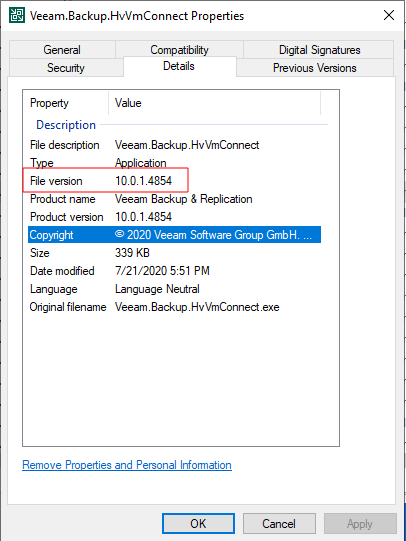The height and width of the screenshot is (541, 406).
Task: Open Remove Properties and Personal Information link
Action: pos(127,465)
